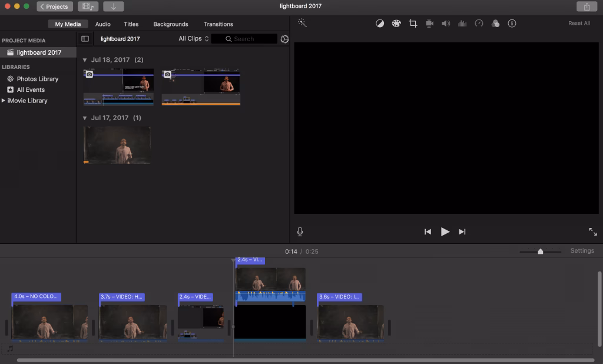
Task: Collapse the Jul 18, 2017 event group
Action: coord(85,59)
